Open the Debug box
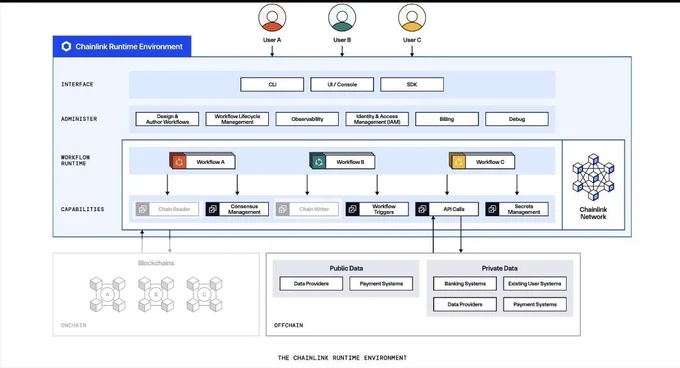 coord(517,119)
